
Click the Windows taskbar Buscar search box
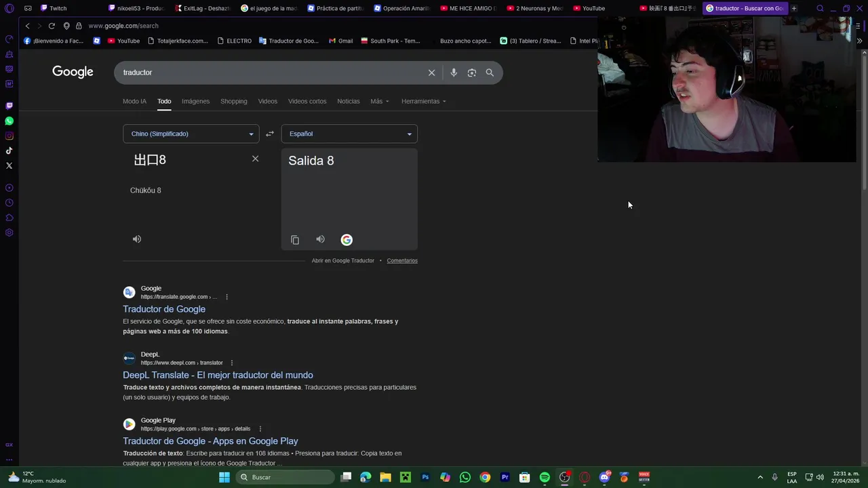pyautogui.click(x=285, y=477)
